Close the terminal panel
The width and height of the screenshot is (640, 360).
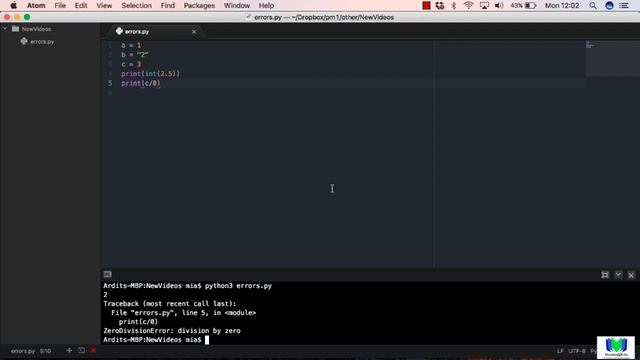pyautogui.click(x=631, y=275)
